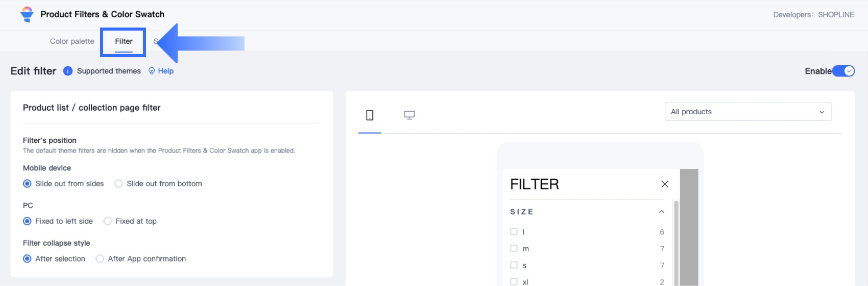Image resolution: width=868 pixels, height=286 pixels.
Task: Select Fixed at top PC option
Action: (x=108, y=221)
